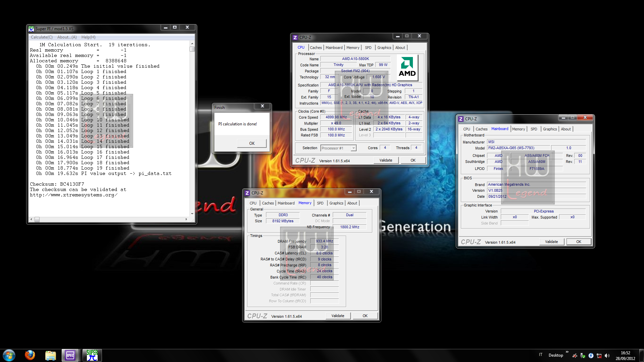
Task: Switch to Super PI taskbar icon
Action: coord(92,355)
